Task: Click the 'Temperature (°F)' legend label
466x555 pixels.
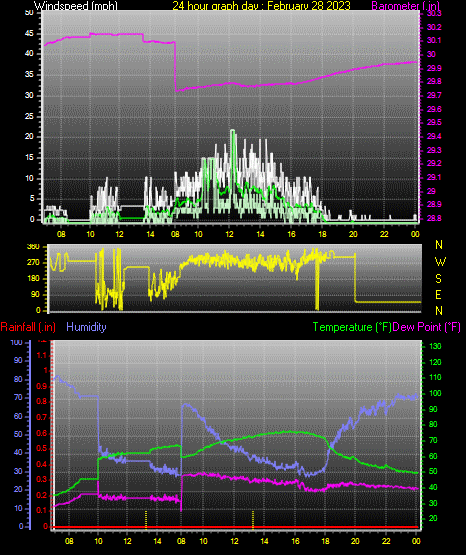Action: (x=352, y=327)
